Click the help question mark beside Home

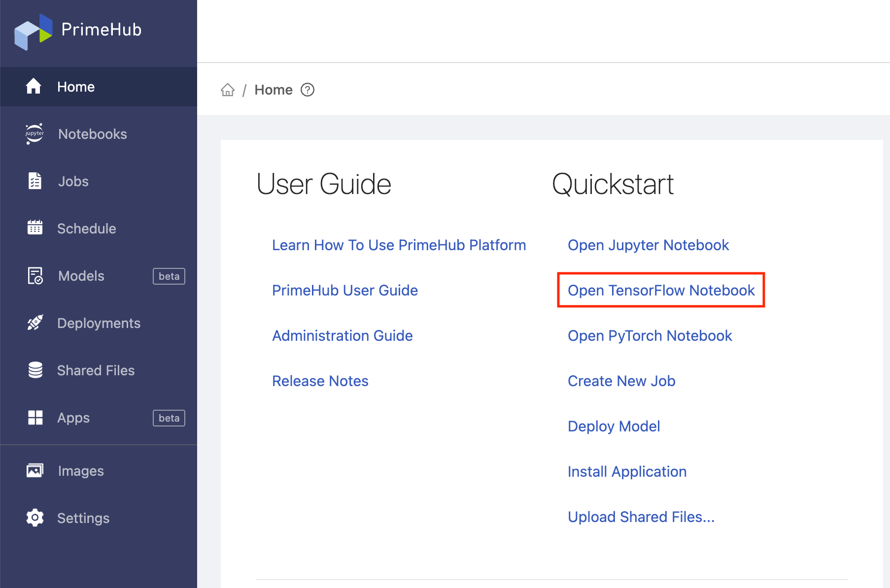pos(308,90)
